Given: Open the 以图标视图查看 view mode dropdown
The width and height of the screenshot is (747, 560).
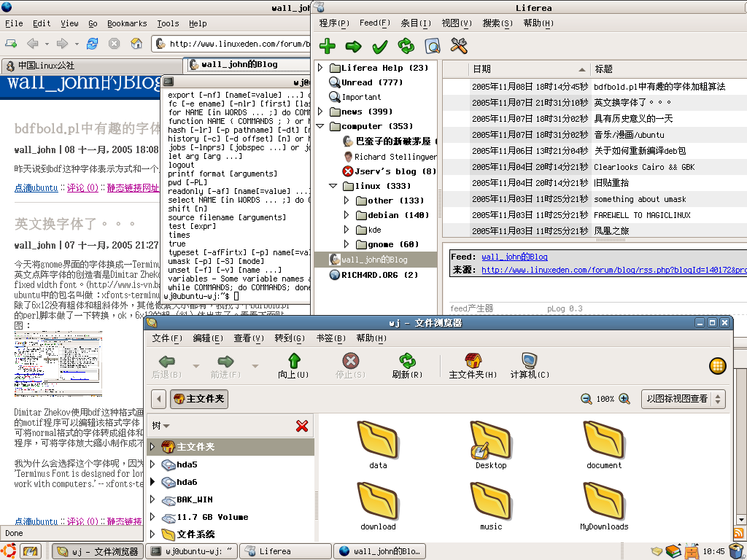Looking at the screenshot, I should [x=683, y=399].
